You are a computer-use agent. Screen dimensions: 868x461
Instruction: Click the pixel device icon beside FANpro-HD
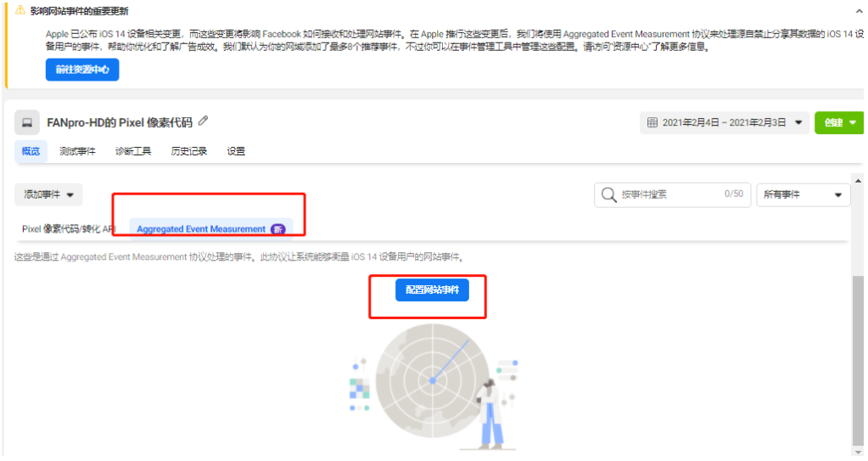26,122
